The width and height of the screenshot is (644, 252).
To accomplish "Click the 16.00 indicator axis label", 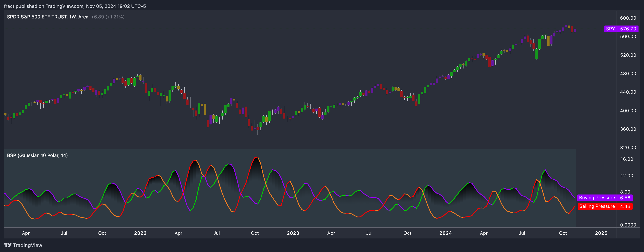I will pyautogui.click(x=627, y=159).
